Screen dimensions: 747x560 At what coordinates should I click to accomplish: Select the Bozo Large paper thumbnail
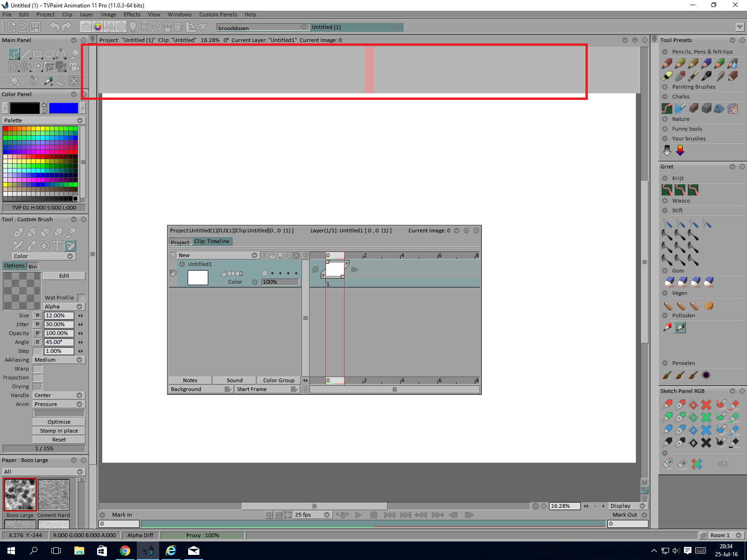20,495
